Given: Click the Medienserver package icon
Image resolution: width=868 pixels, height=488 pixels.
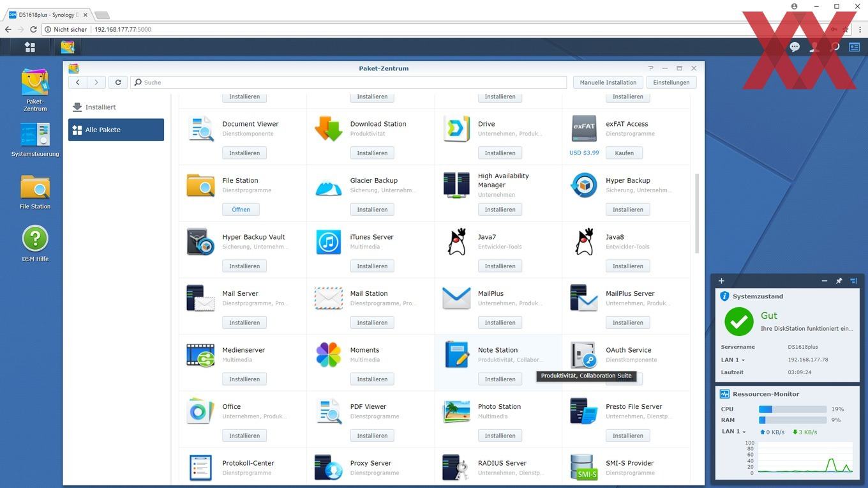Looking at the screenshot, I should tap(201, 355).
